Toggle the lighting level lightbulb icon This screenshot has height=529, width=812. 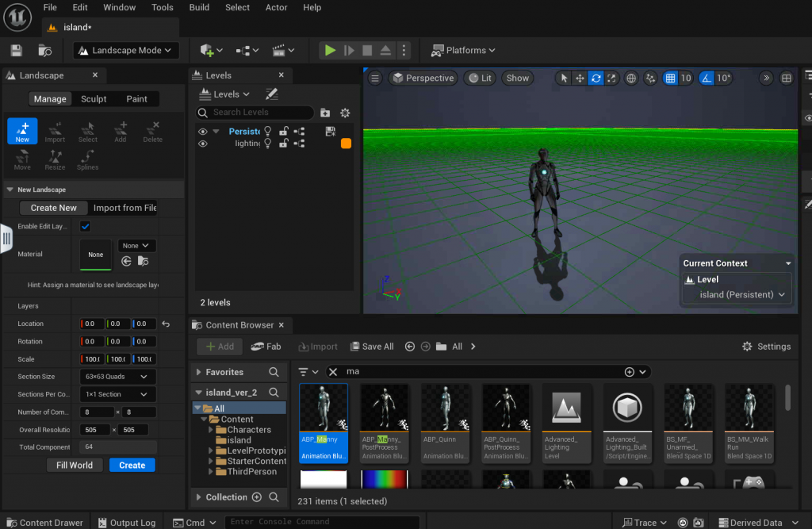click(x=268, y=144)
